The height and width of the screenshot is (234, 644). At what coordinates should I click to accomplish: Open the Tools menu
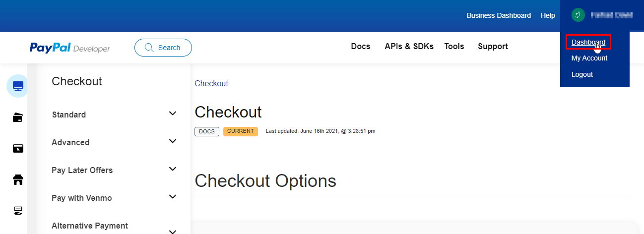[x=454, y=46]
